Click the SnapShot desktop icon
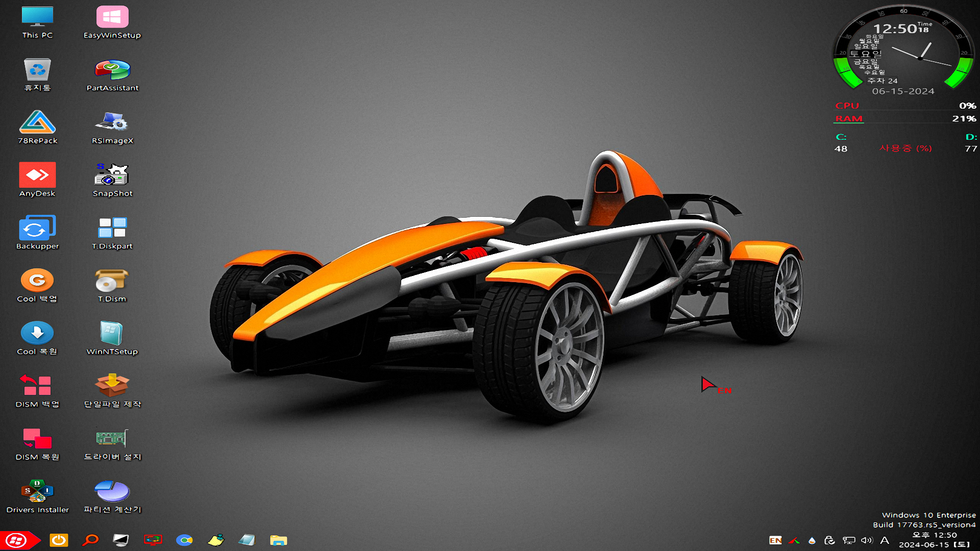The width and height of the screenshot is (980, 551). [112, 181]
